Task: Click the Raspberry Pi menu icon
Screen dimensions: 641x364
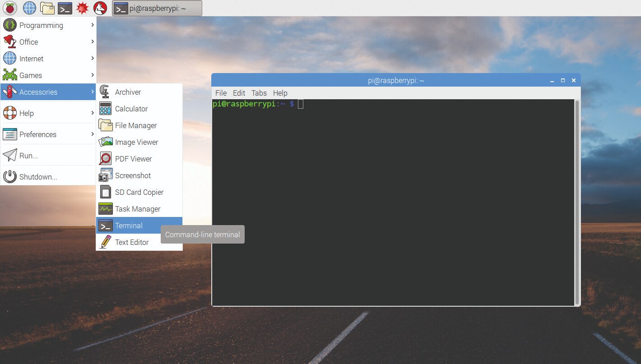Action: [x=9, y=8]
